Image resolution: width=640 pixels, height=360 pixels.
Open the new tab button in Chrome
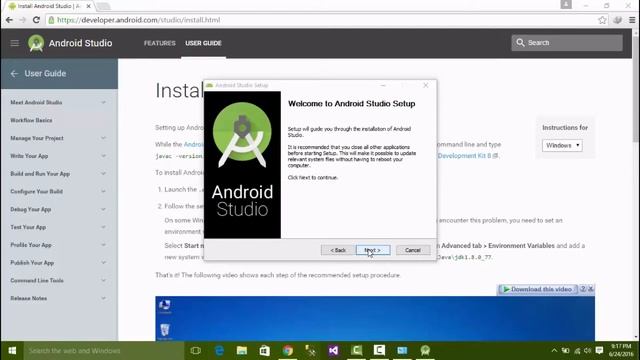tap(103, 6)
